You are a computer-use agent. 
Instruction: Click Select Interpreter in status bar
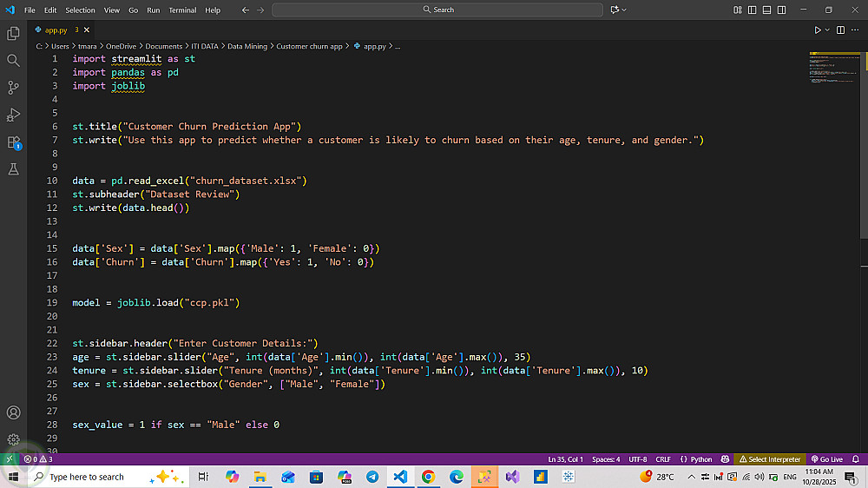click(769, 459)
